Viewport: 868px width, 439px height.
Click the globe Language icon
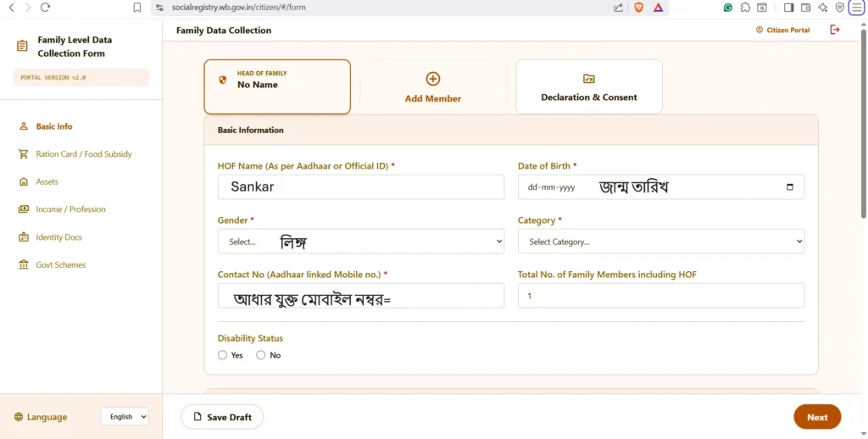19,417
